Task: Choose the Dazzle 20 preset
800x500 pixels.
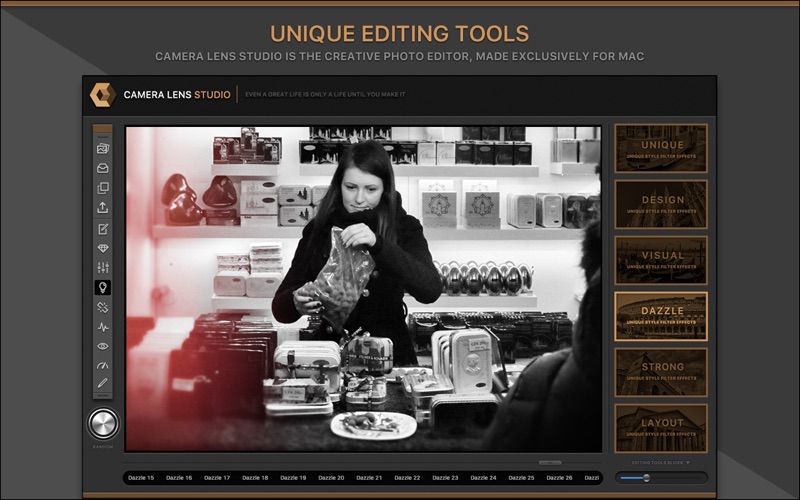Action: pyautogui.click(x=331, y=478)
